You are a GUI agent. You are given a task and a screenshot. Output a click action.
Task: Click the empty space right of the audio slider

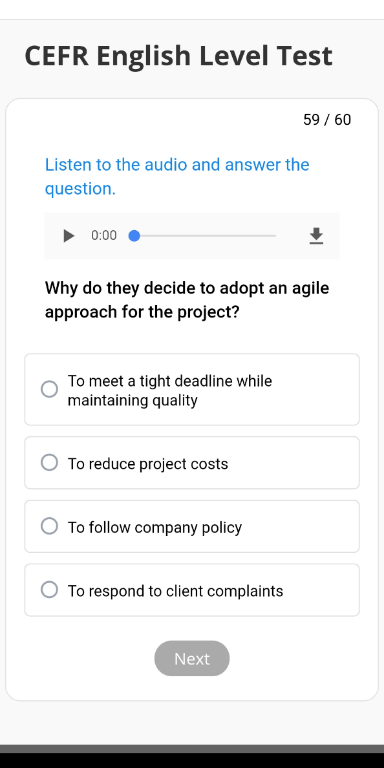click(292, 236)
